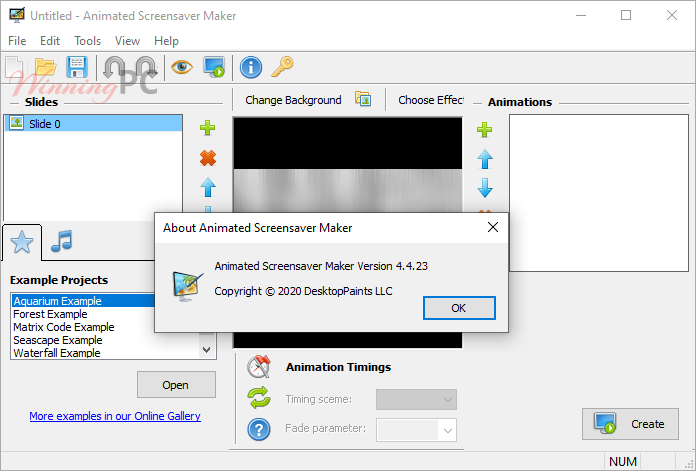Switch to the music note tab

(61, 241)
